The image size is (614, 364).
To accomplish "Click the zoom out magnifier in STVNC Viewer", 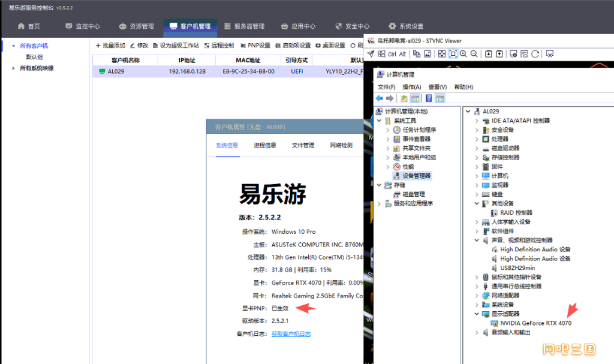I will 474,54.
